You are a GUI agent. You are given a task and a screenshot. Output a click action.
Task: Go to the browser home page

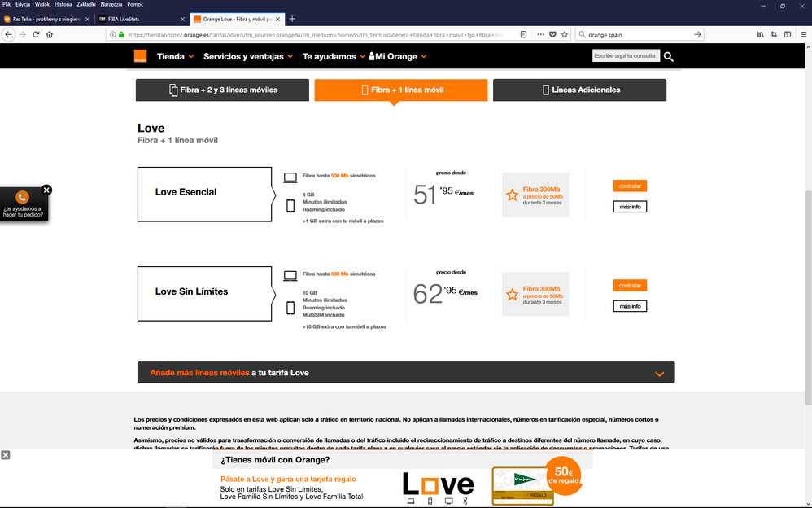[49, 34]
